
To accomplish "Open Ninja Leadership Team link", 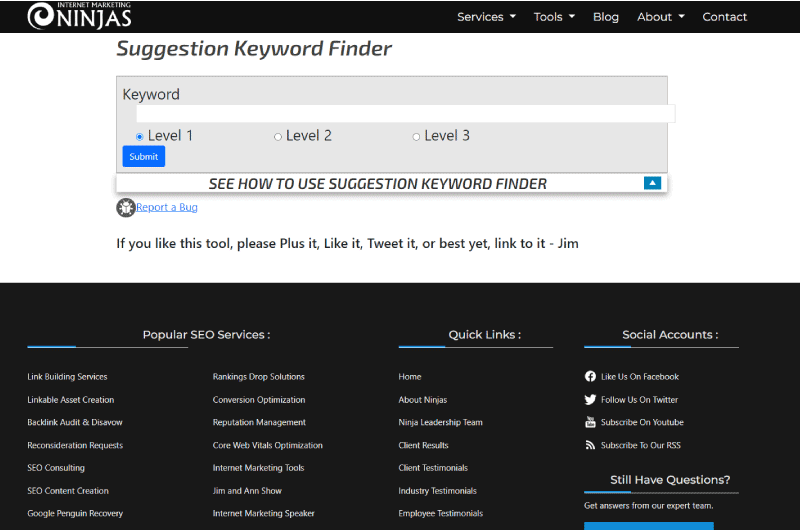I will [x=440, y=422].
